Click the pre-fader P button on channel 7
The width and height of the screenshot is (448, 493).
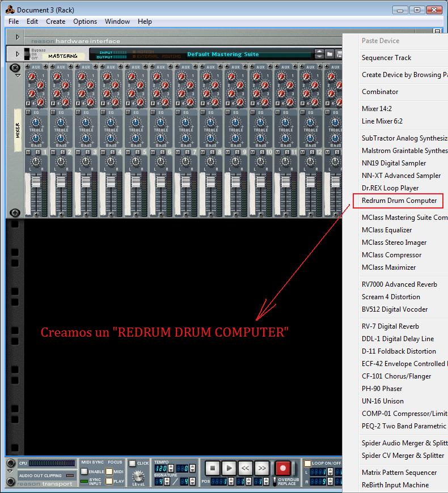pos(177,103)
